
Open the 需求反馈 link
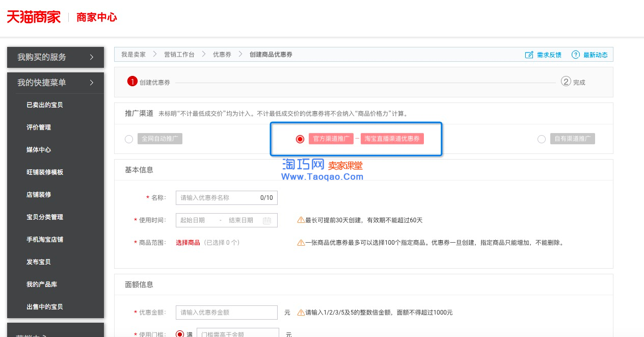549,55
